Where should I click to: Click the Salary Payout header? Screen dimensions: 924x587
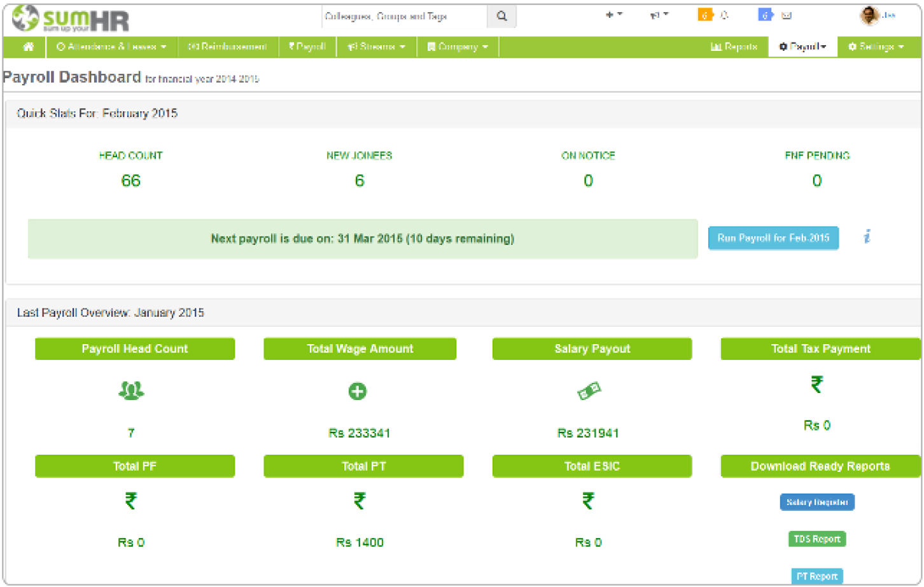click(592, 349)
